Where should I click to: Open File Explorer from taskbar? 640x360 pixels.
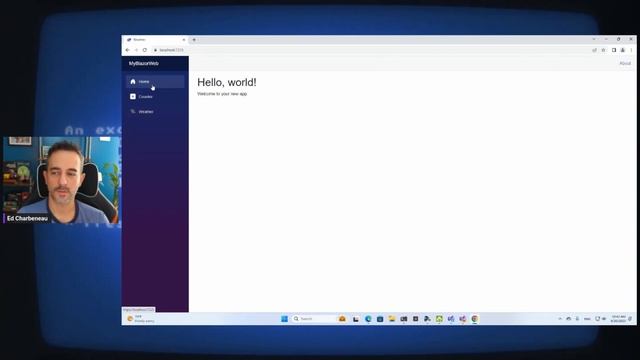click(x=392, y=319)
